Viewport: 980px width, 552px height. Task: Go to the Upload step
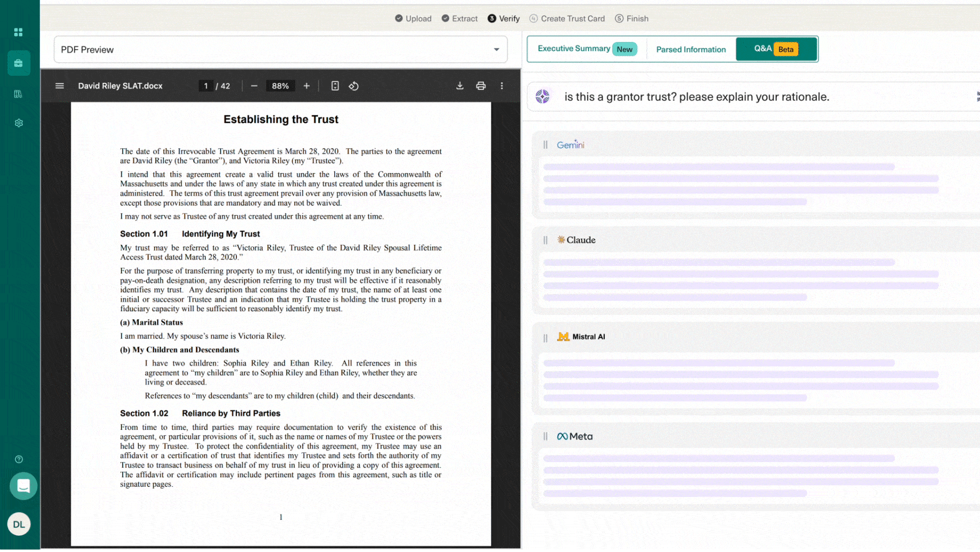coord(413,19)
